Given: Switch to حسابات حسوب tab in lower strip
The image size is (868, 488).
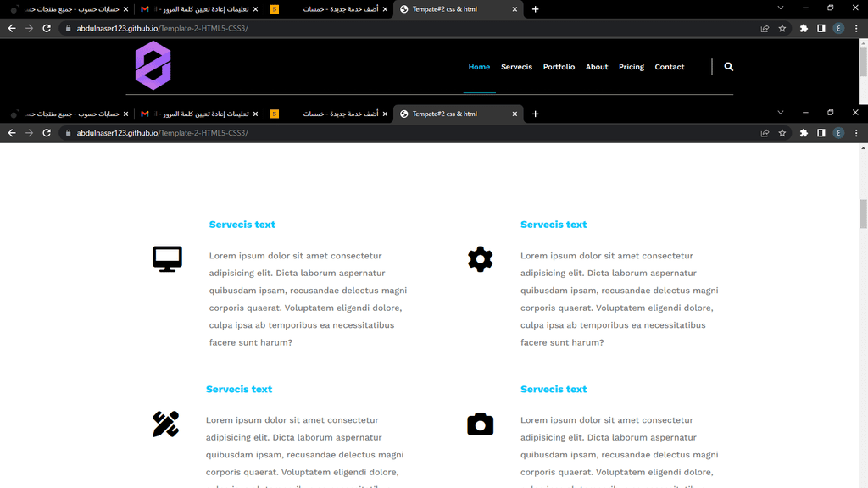Looking at the screenshot, I should coord(70,114).
